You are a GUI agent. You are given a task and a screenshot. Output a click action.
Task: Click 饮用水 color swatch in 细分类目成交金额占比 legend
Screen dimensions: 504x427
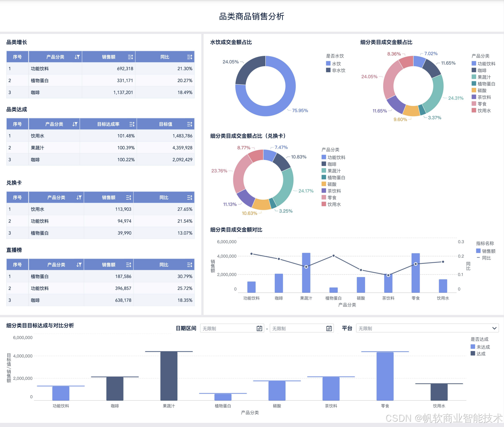[x=474, y=110]
